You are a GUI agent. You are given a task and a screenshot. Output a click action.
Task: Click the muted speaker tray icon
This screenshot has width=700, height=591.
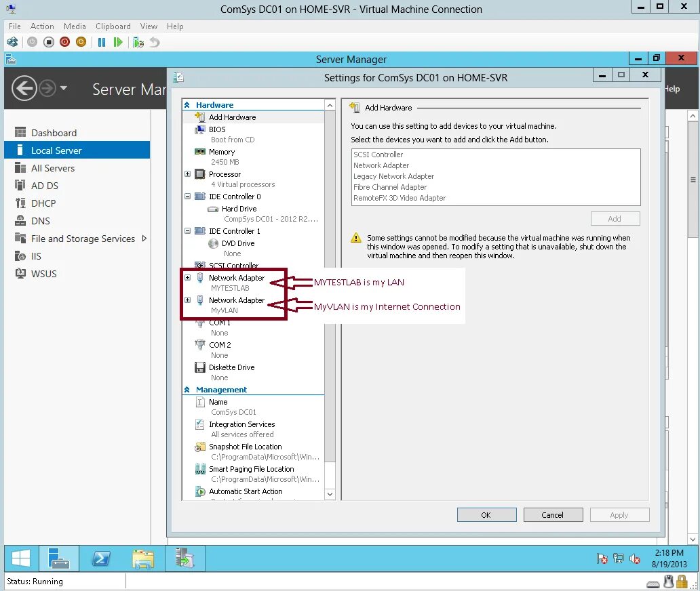pyautogui.click(x=634, y=558)
